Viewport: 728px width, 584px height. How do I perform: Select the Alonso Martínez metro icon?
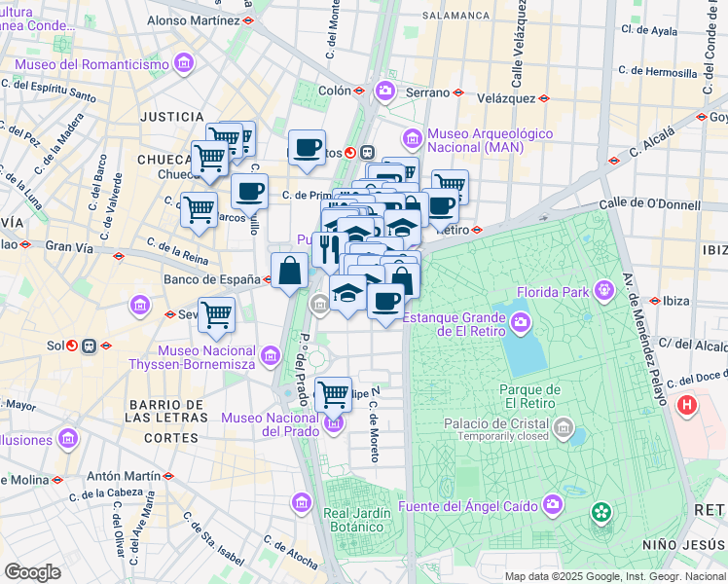pos(248,20)
